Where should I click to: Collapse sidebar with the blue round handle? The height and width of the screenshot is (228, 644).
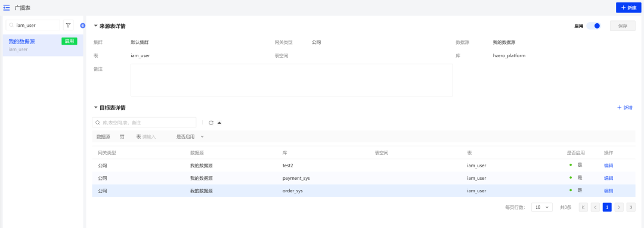[x=82, y=26]
